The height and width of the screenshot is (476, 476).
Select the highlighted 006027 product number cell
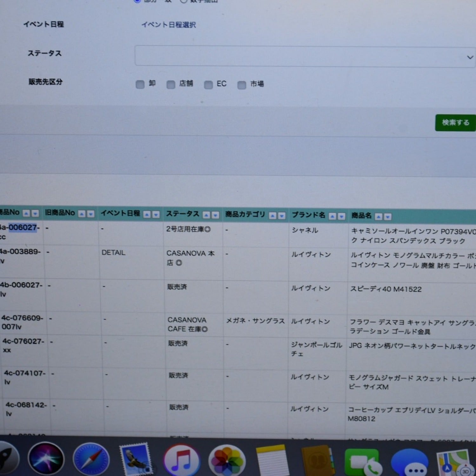click(23, 228)
